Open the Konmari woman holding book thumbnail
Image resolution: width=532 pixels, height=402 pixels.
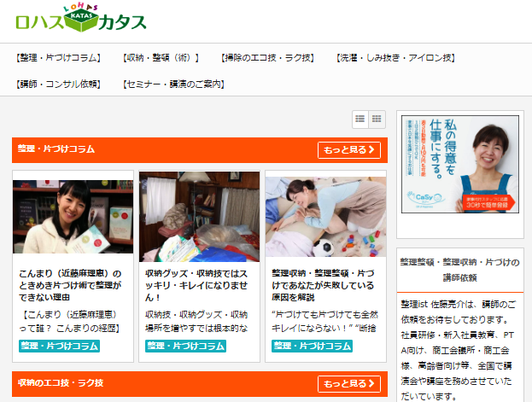point(73,217)
